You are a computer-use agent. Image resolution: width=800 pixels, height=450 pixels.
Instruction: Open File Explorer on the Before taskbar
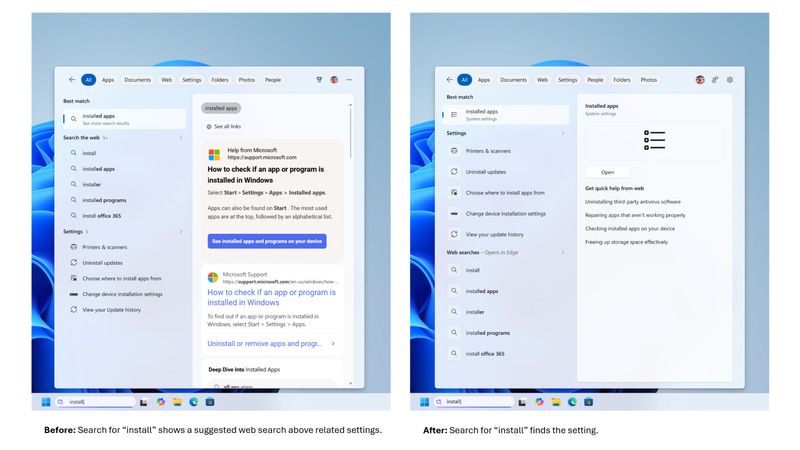coord(177,402)
